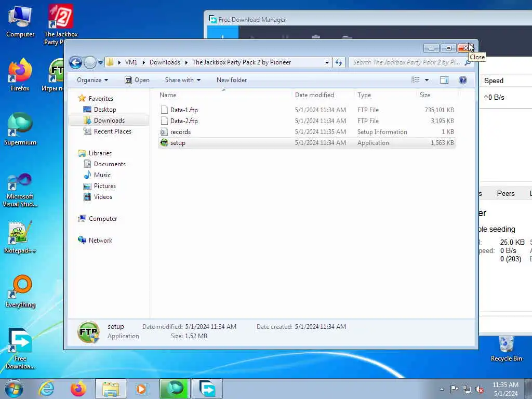Switch to Free Download Manager taskbar button

[207, 389]
